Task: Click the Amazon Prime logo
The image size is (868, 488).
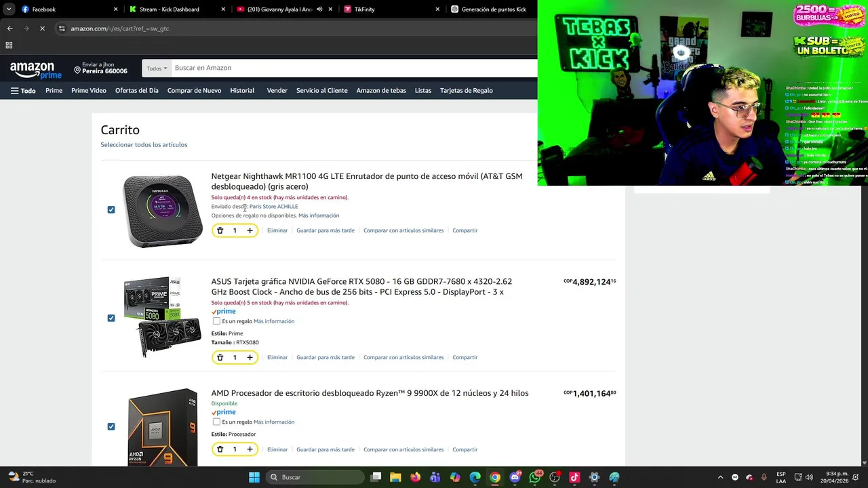Action: tap(35, 70)
